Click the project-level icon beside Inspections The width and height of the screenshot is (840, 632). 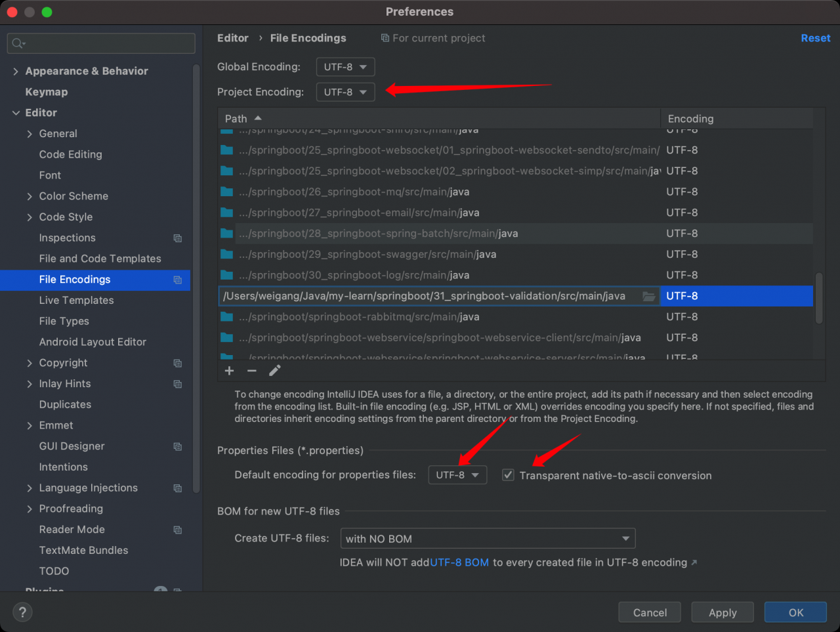pyautogui.click(x=177, y=238)
